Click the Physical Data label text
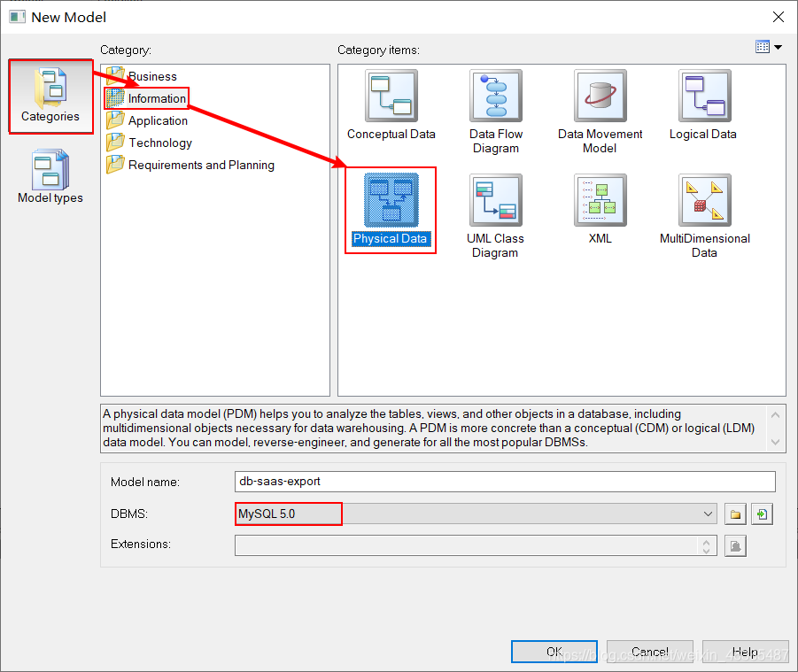Viewport: 798px width, 672px height. pyautogui.click(x=391, y=238)
